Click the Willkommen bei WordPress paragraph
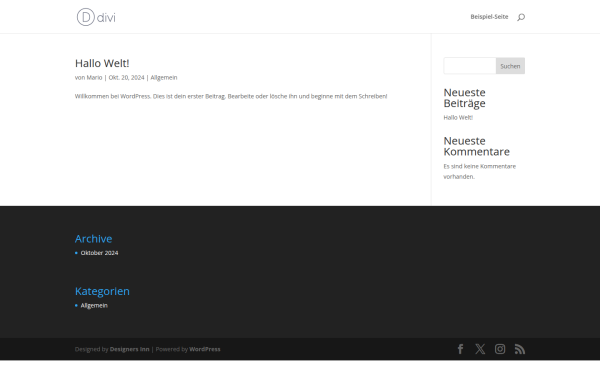The width and height of the screenshot is (600, 375). pos(231,96)
